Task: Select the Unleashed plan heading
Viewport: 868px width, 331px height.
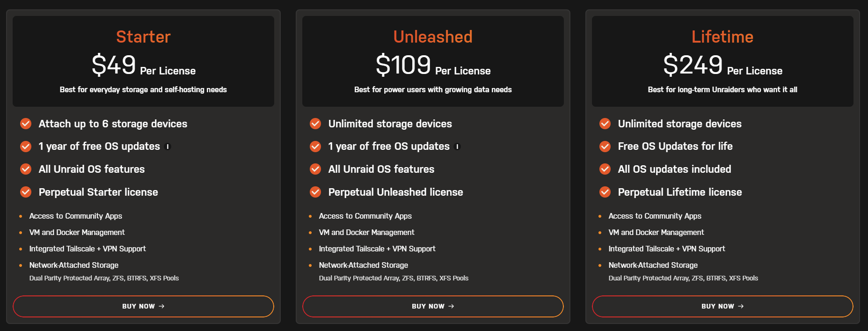Action: (x=433, y=37)
